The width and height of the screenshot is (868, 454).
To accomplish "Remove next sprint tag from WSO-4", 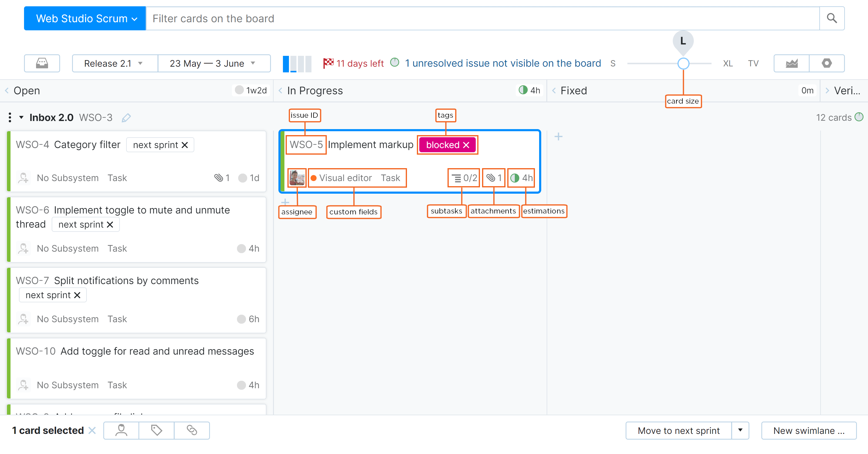I will pyautogui.click(x=185, y=145).
